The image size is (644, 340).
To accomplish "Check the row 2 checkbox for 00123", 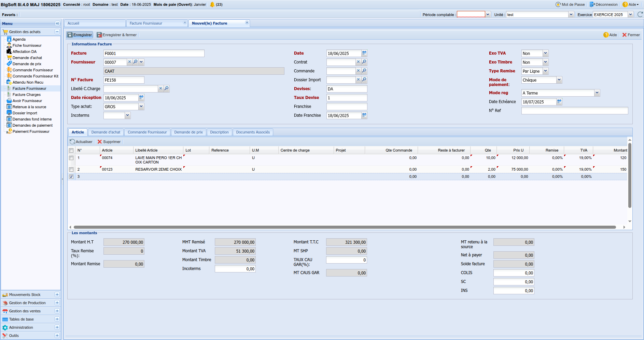I will [71, 170].
